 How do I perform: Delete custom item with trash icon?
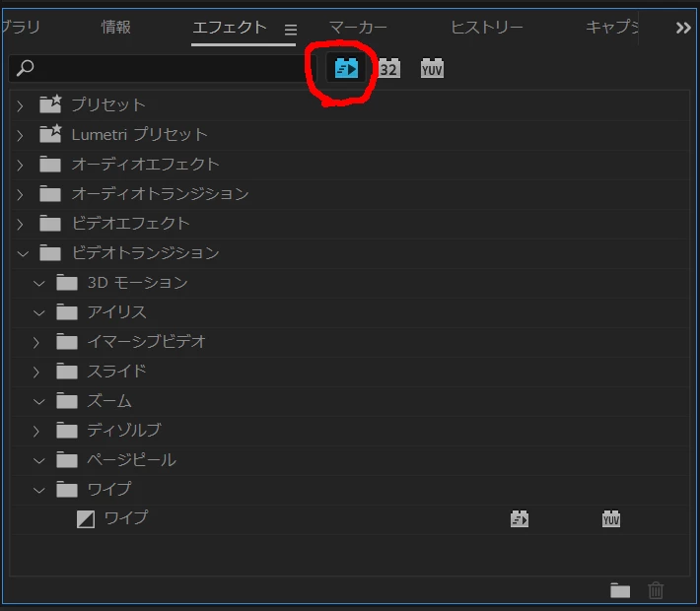[x=656, y=590]
